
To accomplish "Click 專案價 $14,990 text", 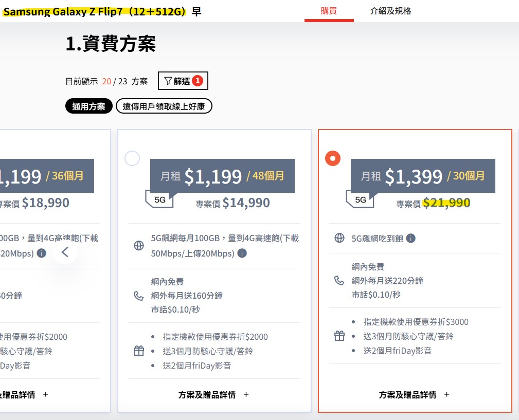I will [232, 203].
